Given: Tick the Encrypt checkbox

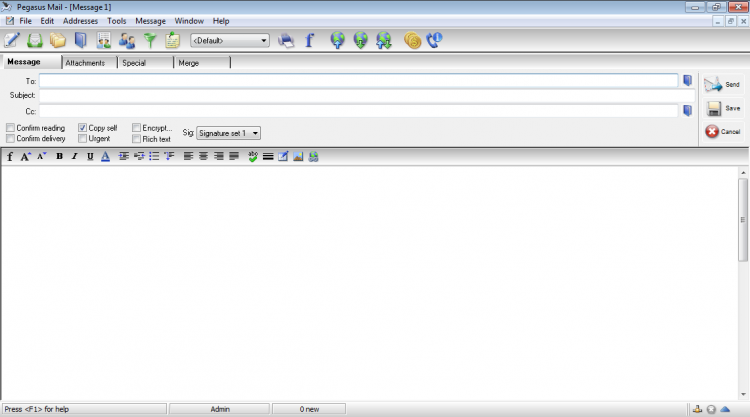Looking at the screenshot, I should [136, 128].
